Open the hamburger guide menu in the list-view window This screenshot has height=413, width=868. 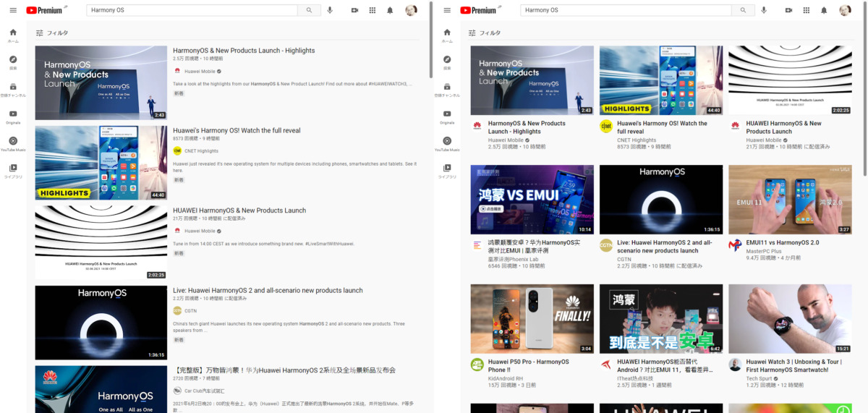(13, 10)
